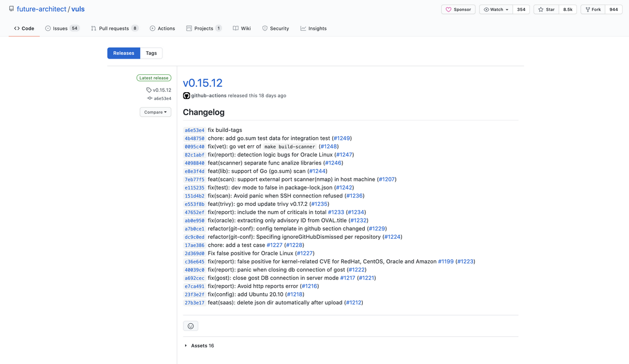This screenshot has width=629, height=364.
Task: Open the Issues tab
Action: point(62,28)
